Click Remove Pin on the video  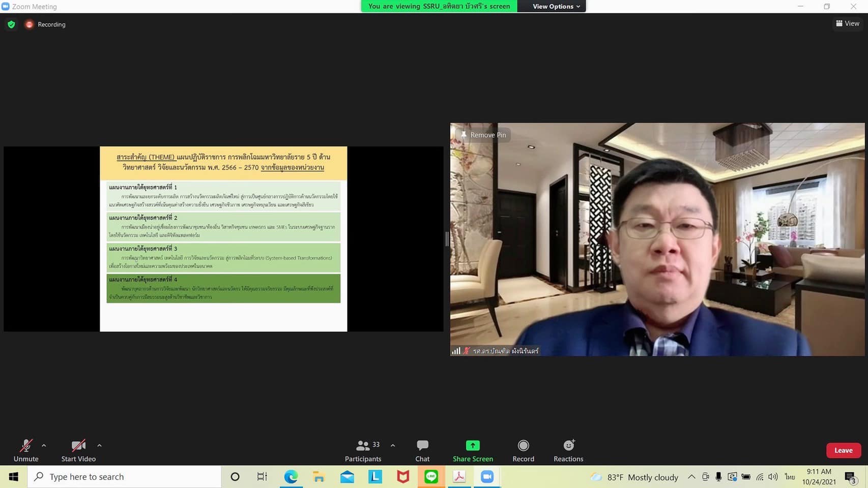pos(483,135)
